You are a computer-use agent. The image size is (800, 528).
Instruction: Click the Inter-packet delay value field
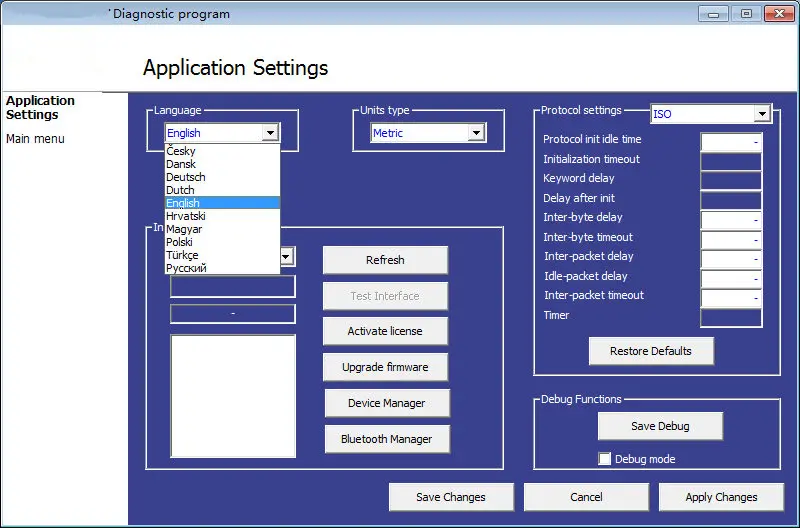[731, 259]
